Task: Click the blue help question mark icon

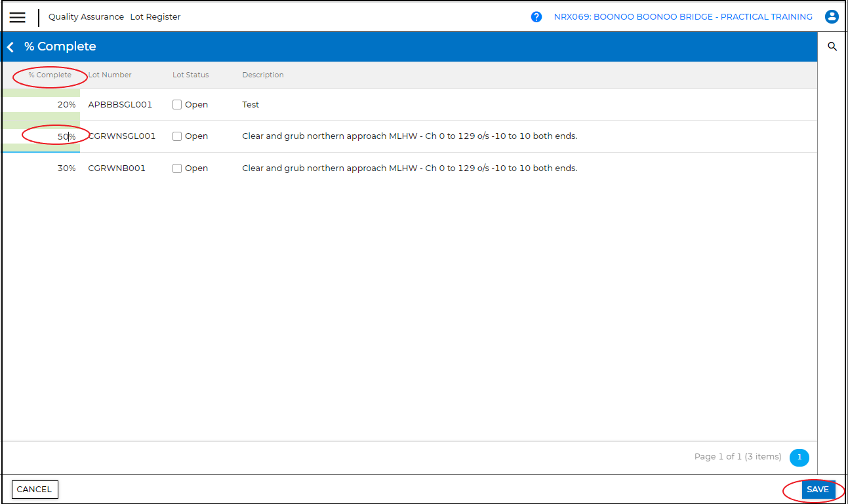Action: coord(536,17)
